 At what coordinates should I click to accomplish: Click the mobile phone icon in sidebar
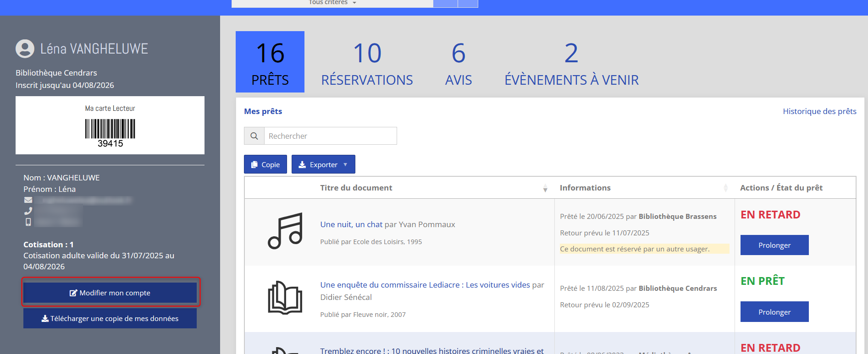tap(28, 222)
